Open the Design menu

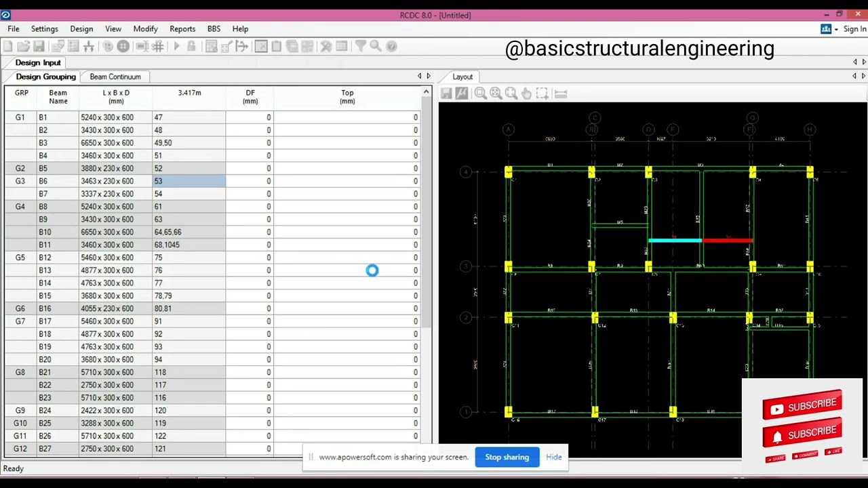point(81,29)
